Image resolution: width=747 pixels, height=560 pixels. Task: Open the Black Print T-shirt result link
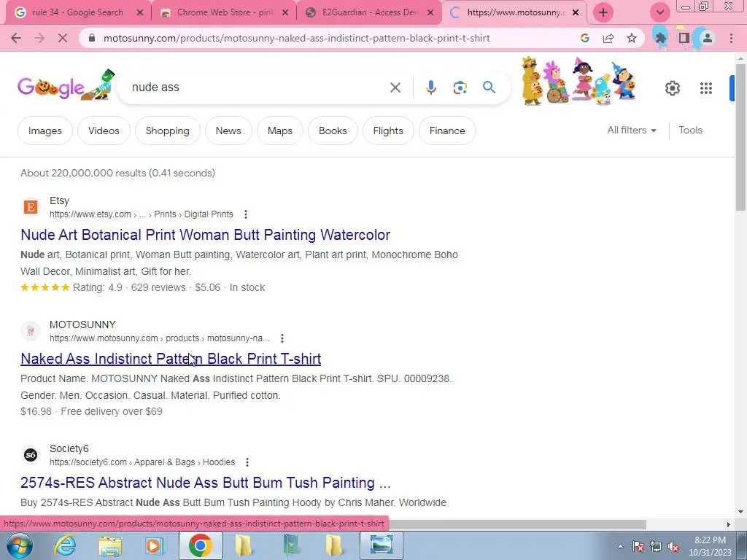pos(171,359)
